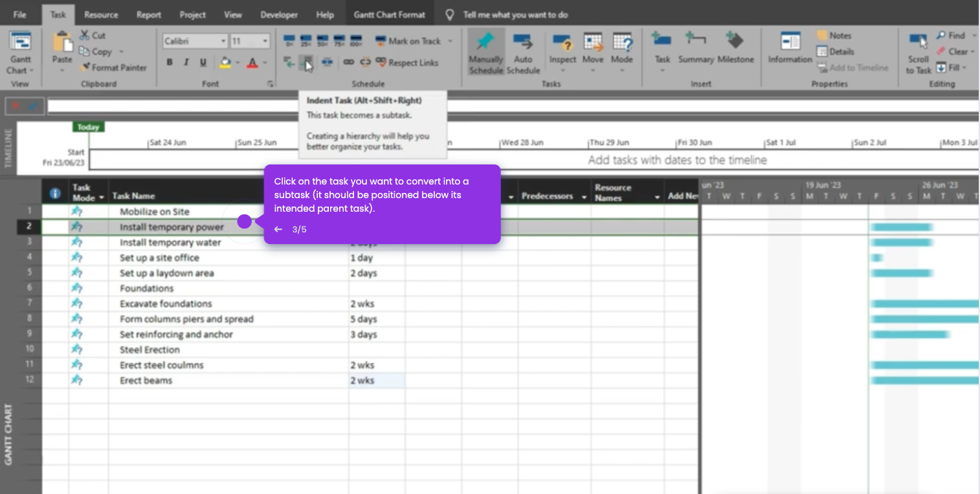980x494 pixels.
Task: Go back to previous tutorial step
Action: (278, 229)
